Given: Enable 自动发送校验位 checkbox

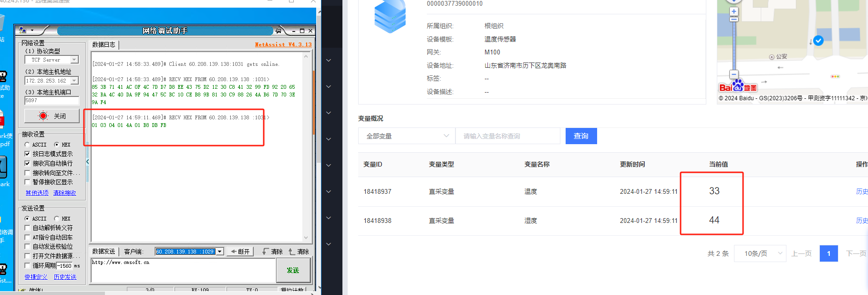Looking at the screenshot, I should [x=28, y=246].
